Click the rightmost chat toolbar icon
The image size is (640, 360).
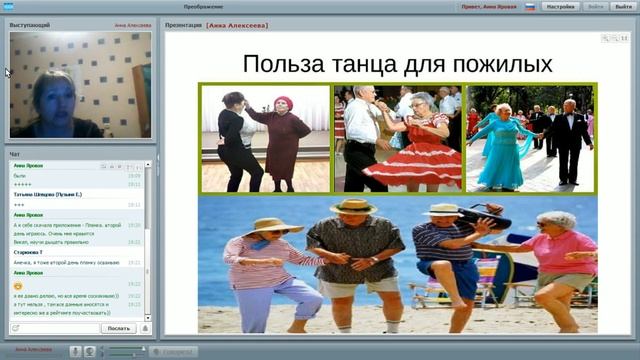point(138,167)
